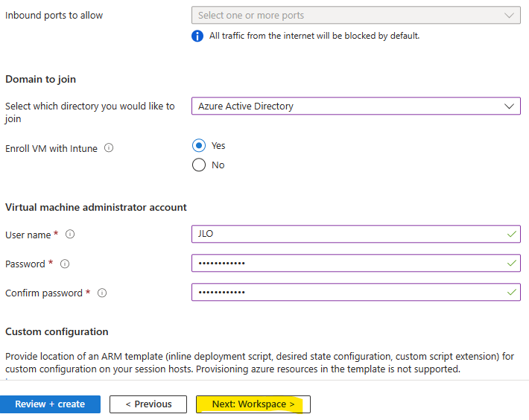The width and height of the screenshot is (529, 420).
Task: Select Yes for Enroll VM with Intune
Action: pos(199,146)
